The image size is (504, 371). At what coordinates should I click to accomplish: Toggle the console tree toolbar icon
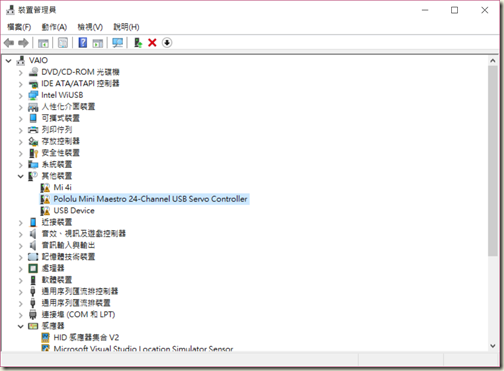43,43
